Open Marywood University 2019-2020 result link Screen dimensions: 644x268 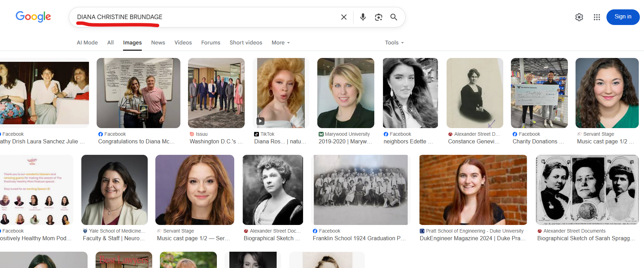pyautogui.click(x=345, y=141)
